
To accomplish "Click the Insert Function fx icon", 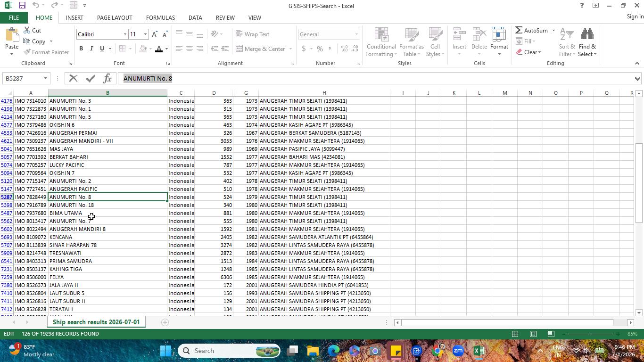I will click(x=107, y=78).
